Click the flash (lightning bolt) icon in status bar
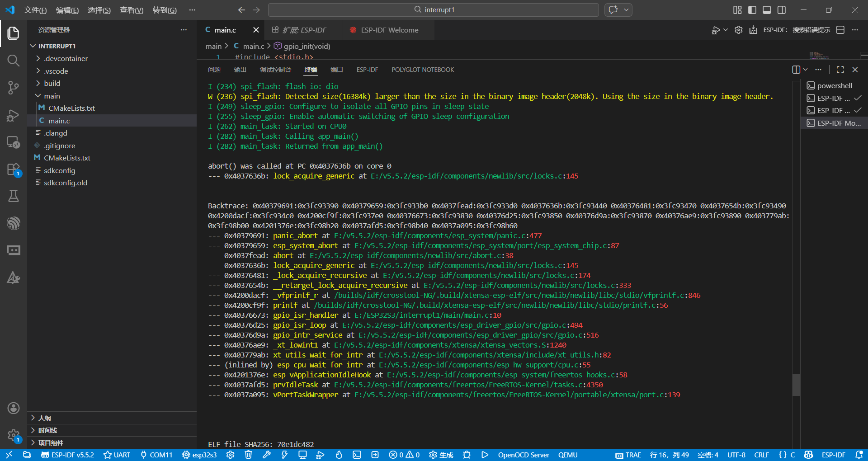 pyautogui.click(x=284, y=455)
